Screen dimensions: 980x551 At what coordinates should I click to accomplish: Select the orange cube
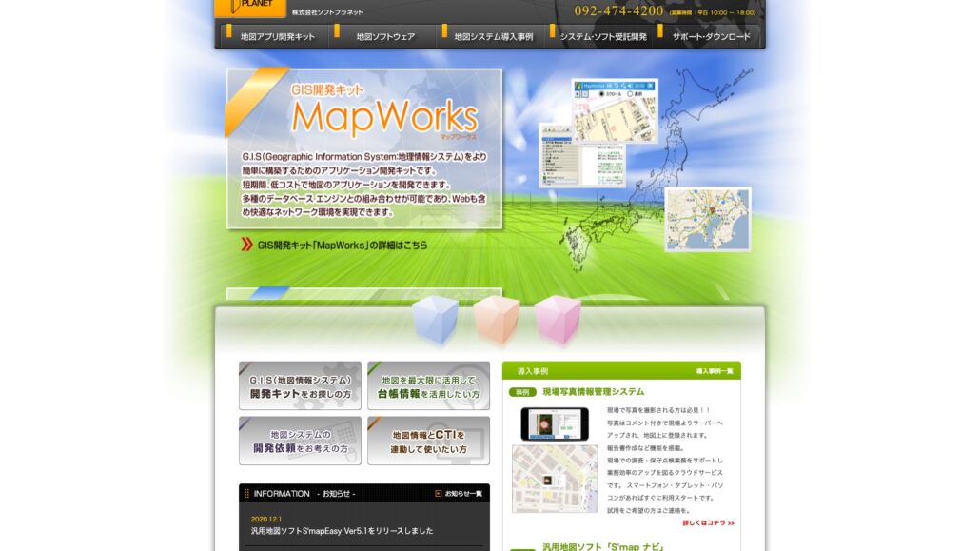(497, 320)
